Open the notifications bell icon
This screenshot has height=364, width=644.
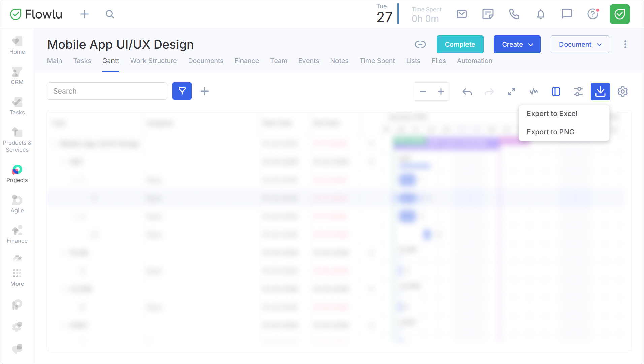pyautogui.click(x=540, y=14)
